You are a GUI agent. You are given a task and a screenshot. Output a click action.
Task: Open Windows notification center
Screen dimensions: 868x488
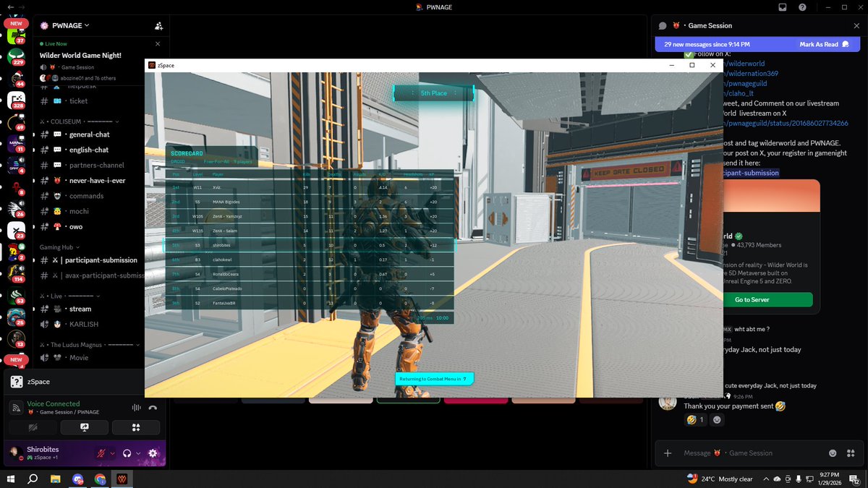pos(855,479)
